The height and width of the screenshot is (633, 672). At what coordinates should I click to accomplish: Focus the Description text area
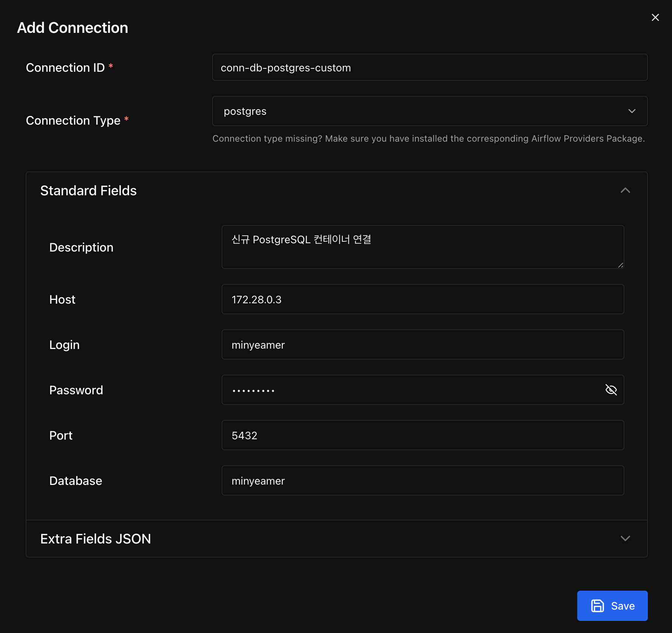pos(422,247)
